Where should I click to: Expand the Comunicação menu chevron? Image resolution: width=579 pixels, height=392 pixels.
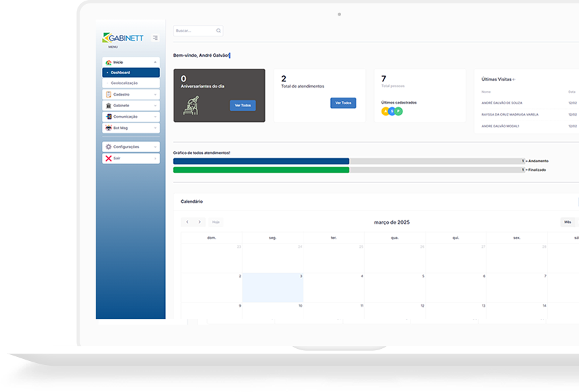155,117
